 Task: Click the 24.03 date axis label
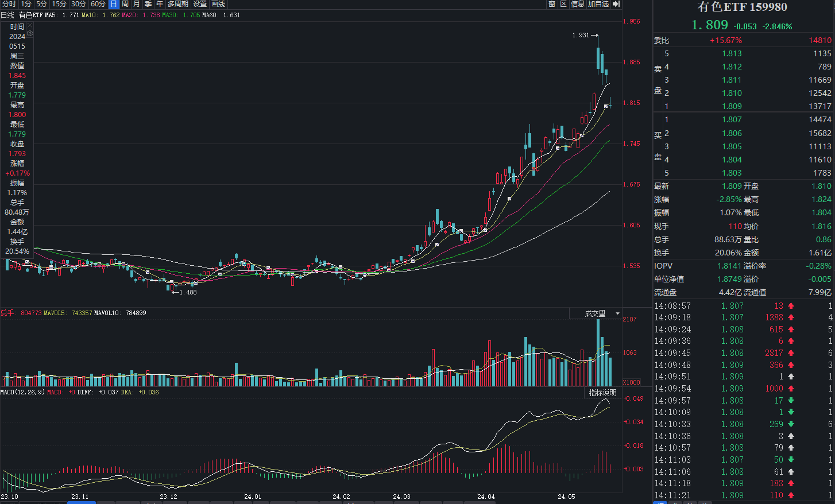coord(401,497)
